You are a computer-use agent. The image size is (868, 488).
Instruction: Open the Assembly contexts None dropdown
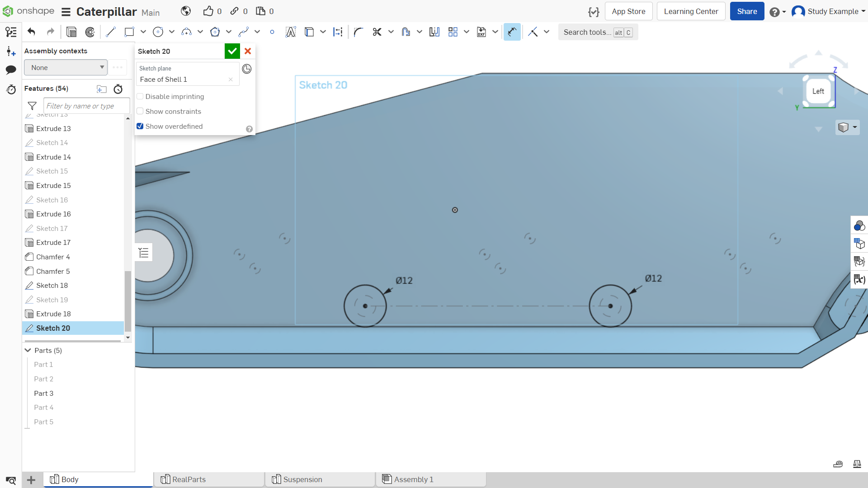66,68
